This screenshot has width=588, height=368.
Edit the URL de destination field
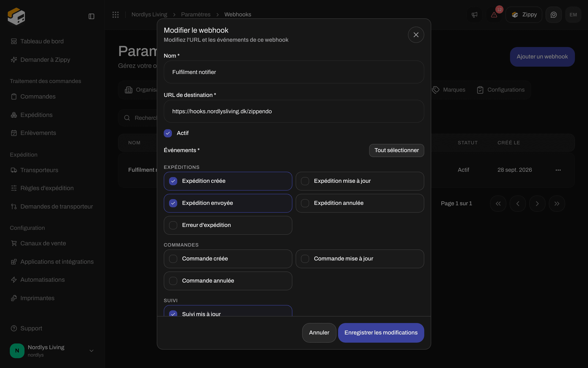click(x=294, y=111)
